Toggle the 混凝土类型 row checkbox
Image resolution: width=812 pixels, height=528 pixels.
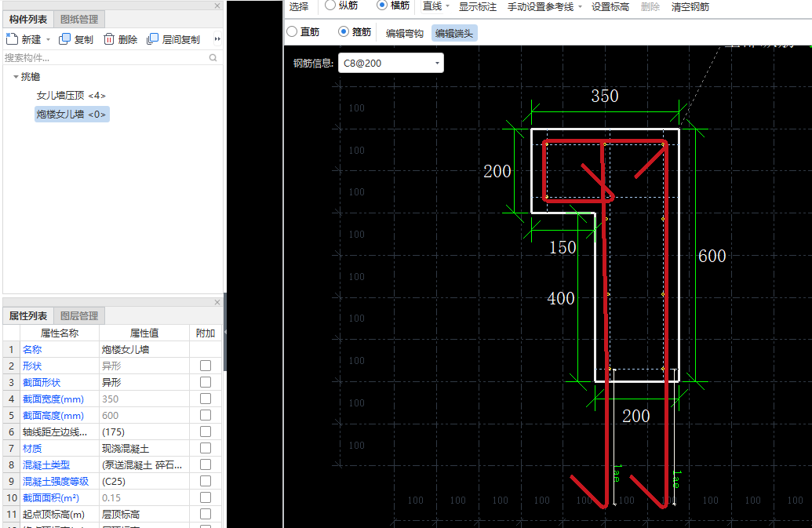(x=206, y=465)
